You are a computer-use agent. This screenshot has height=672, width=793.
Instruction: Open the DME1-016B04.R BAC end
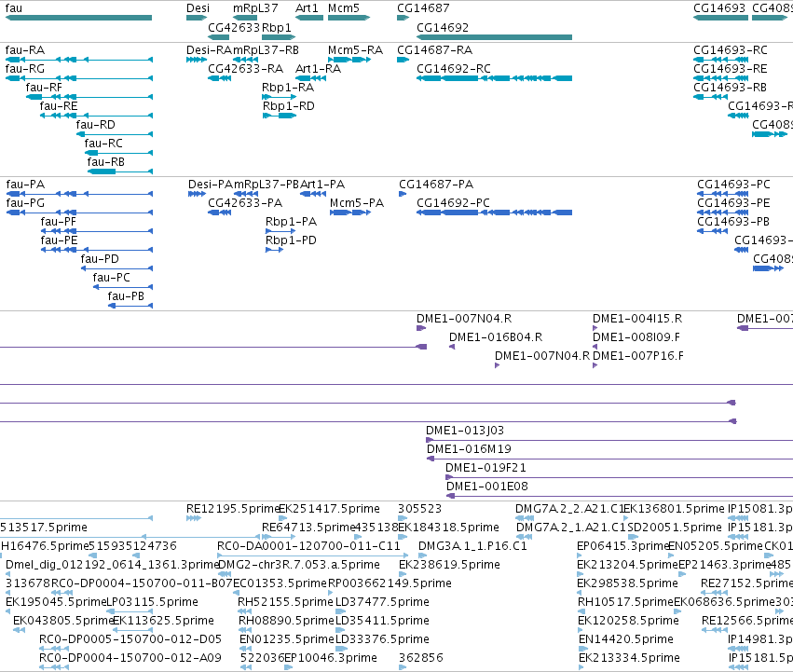pyautogui.click(x=452, y=347)
